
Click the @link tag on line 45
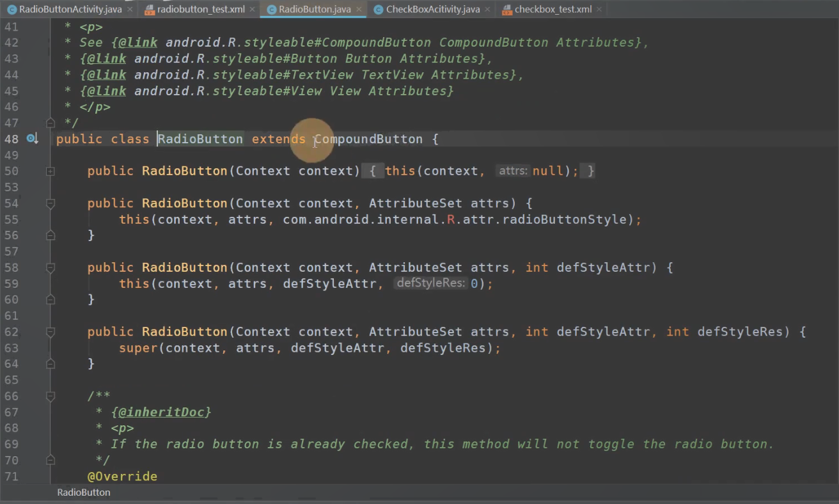click(107, 91)
